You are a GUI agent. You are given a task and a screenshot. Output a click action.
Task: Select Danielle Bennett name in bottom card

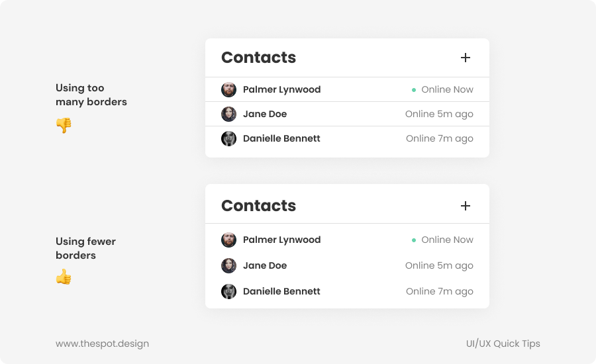point(281,291)
